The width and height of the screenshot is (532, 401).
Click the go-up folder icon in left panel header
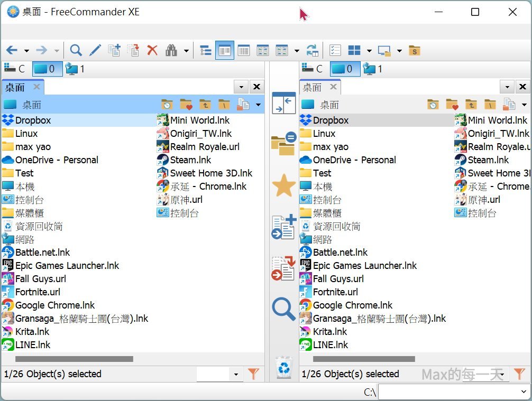coord(205,105)
